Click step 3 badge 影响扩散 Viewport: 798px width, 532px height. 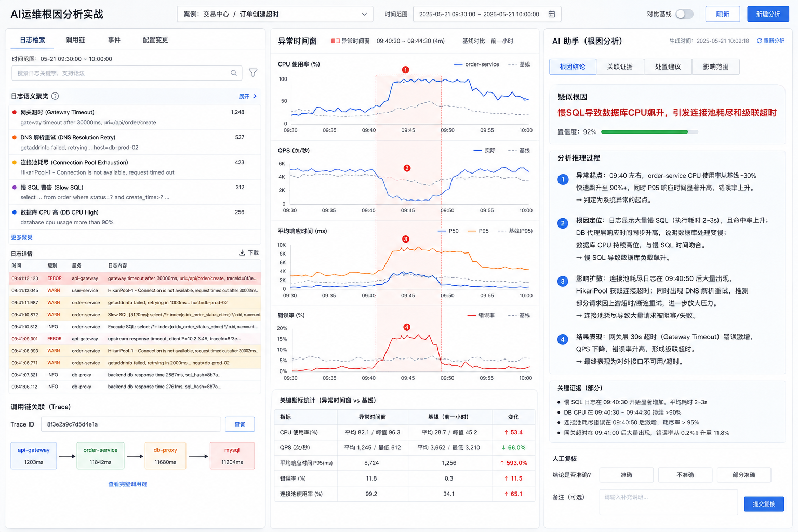pos(563,282)
